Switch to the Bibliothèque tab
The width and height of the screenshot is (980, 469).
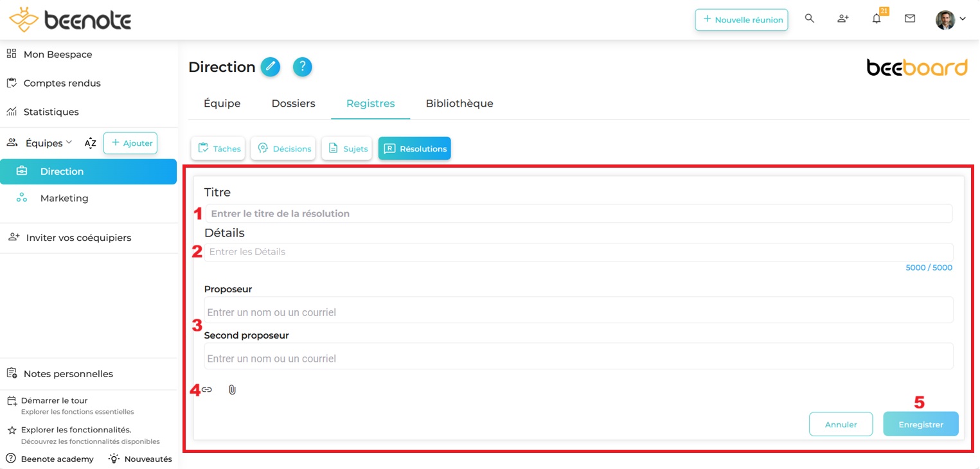coord(459,103)
